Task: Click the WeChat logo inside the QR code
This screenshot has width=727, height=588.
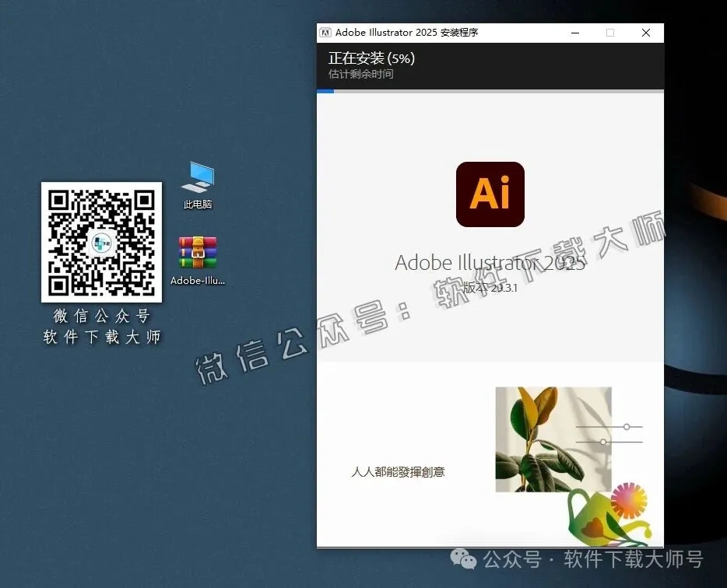Action: pos(101,242)
